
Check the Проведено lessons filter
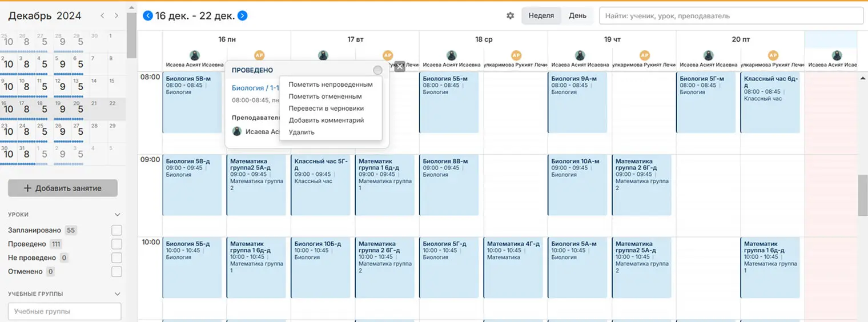[116, 244]
